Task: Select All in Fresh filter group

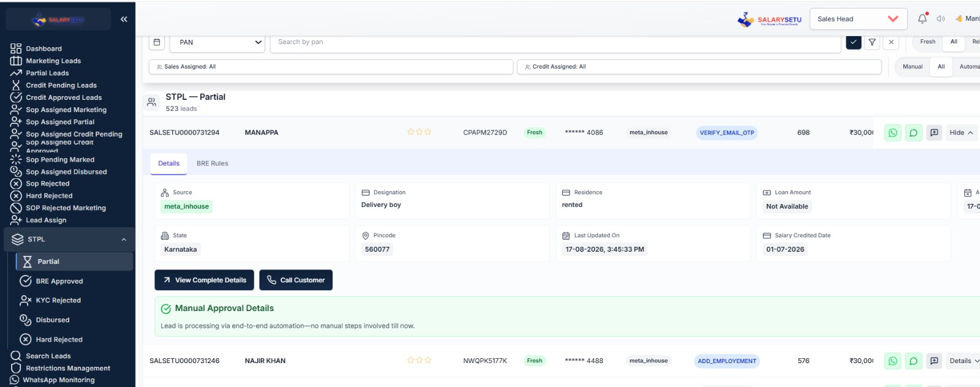Action: [954, 42]
